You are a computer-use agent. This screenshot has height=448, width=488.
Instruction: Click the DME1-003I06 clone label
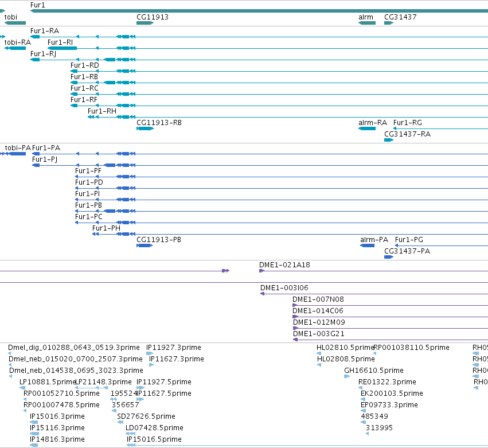point(284,288)
